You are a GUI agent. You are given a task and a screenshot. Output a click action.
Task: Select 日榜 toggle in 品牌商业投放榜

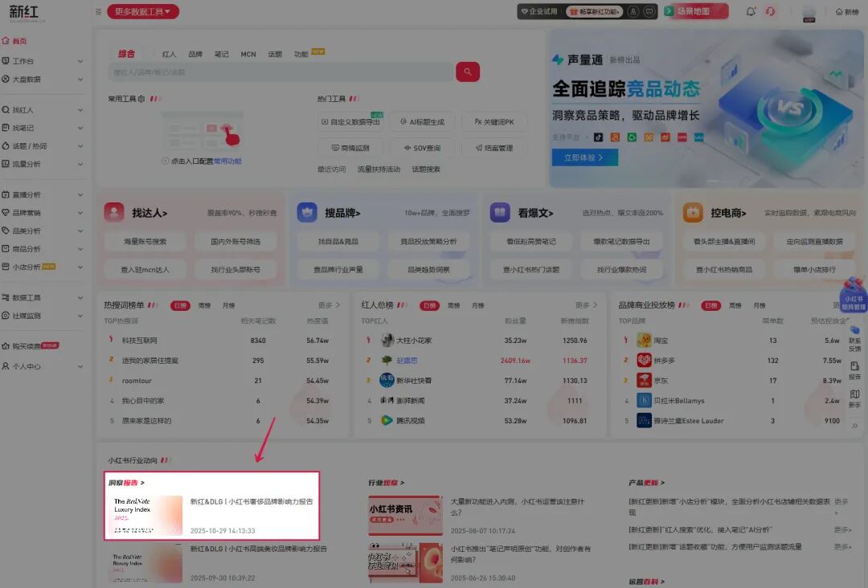pyautogui.click(x=710, y=305)
